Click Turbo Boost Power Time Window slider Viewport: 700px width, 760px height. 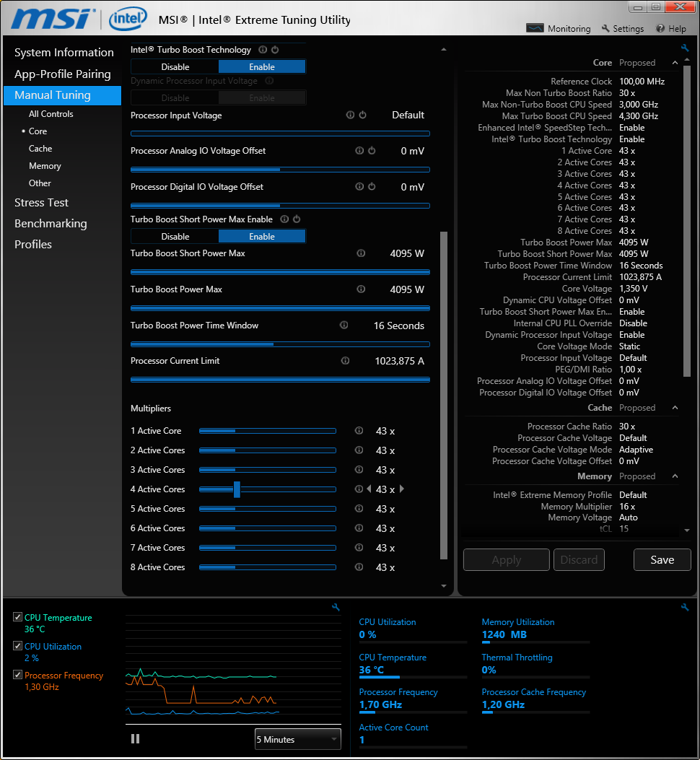pos(280,344)
